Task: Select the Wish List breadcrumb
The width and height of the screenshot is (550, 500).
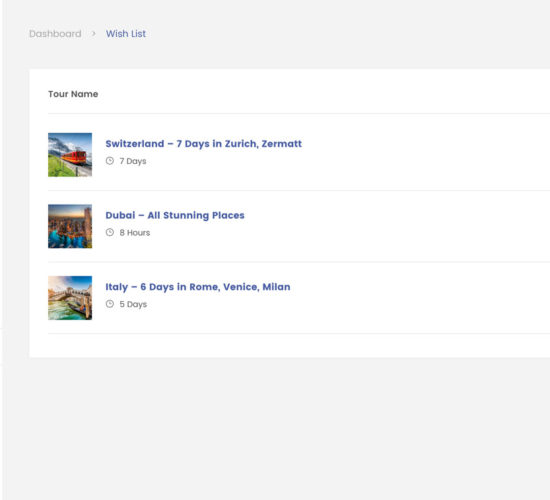Action: click(x=126, y=34)
